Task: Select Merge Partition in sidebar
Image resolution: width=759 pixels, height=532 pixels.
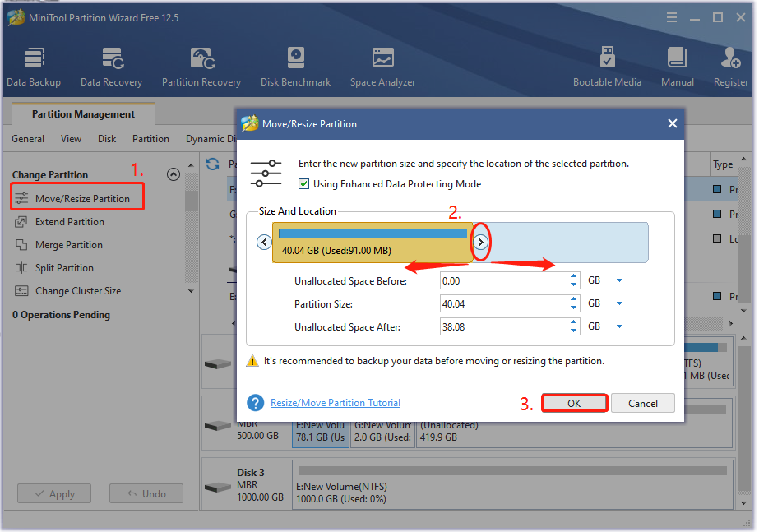Action: click(69, 245)
